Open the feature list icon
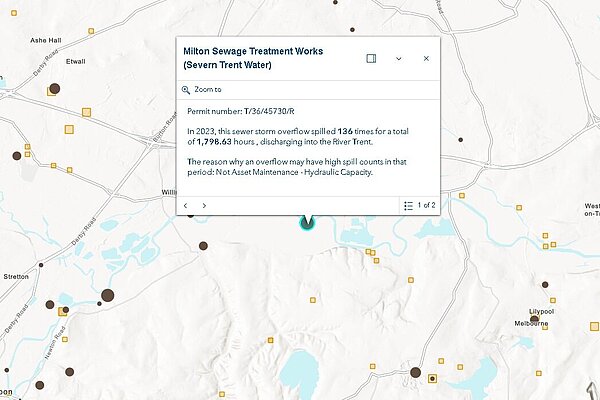Image resolution: width=600 pixels, height=400 pixels. point(408,206)
